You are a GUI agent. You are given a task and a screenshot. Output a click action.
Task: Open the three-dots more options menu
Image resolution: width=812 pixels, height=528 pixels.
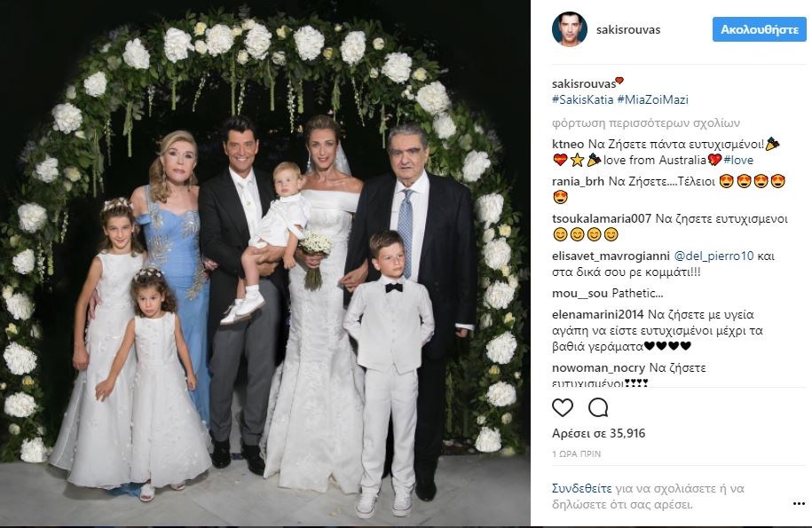coord(799,504)
